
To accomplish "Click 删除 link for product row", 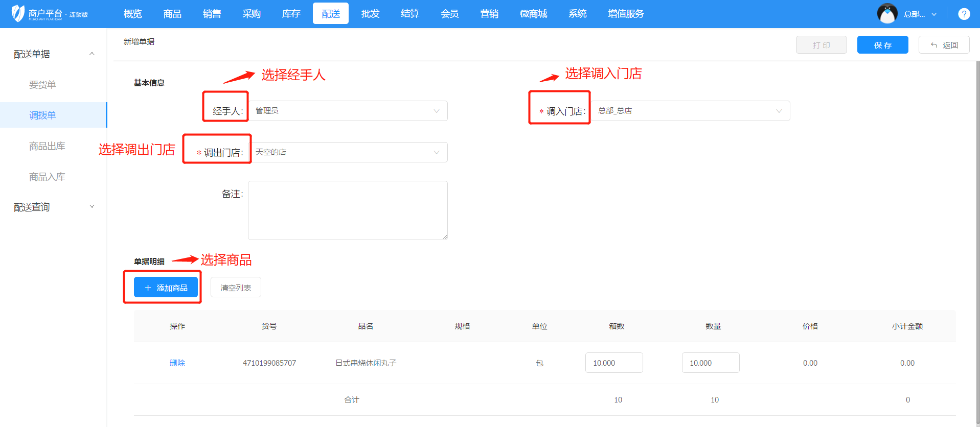I will (177, 363).
